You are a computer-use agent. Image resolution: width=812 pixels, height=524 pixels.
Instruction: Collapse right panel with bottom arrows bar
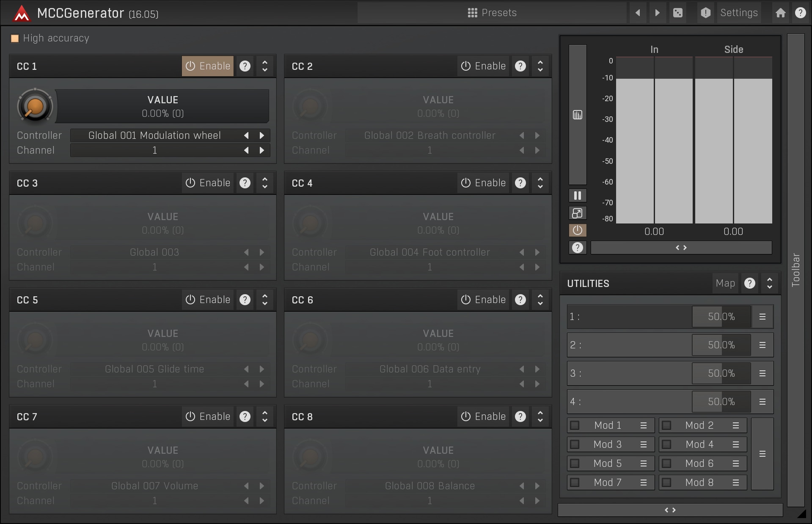[x=670, y=510]
